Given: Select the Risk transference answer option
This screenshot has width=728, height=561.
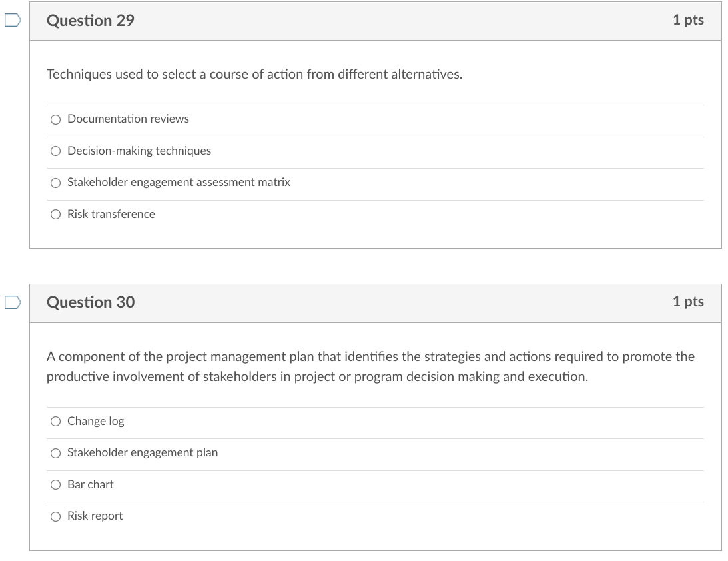Looking at the screenshot, I should click(x=55, y=214).
